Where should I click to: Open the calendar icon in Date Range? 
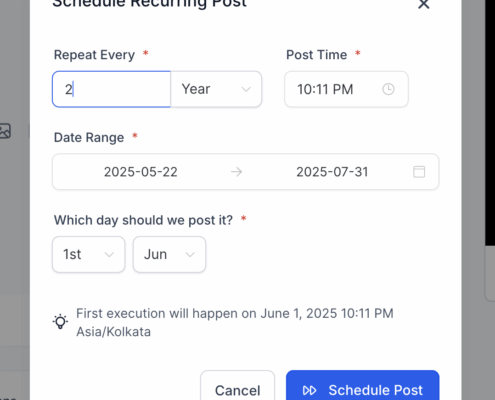coord(419,172)
